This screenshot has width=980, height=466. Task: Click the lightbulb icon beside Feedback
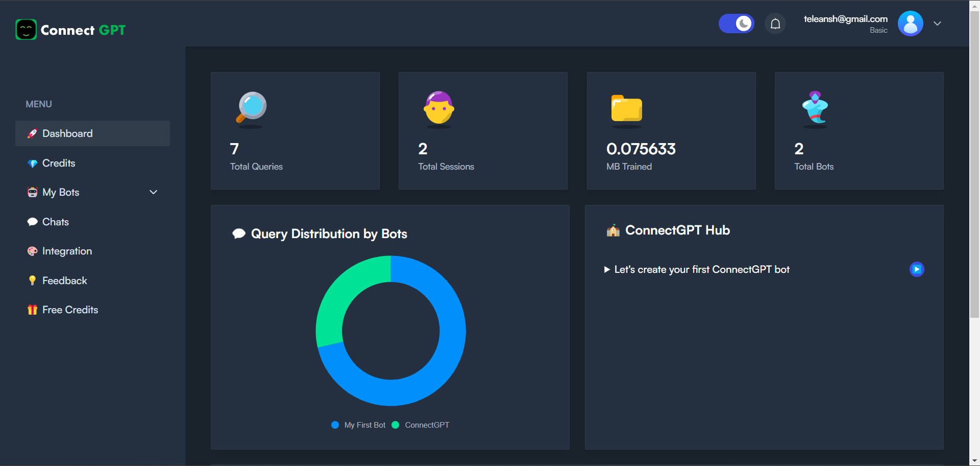coord(32,281)
